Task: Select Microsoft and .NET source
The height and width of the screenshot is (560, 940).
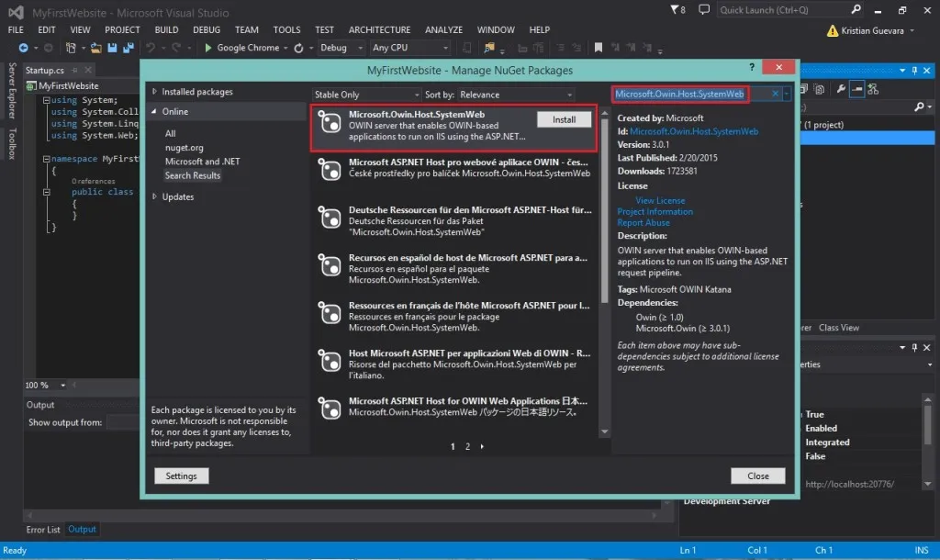Action: [202, 162]
